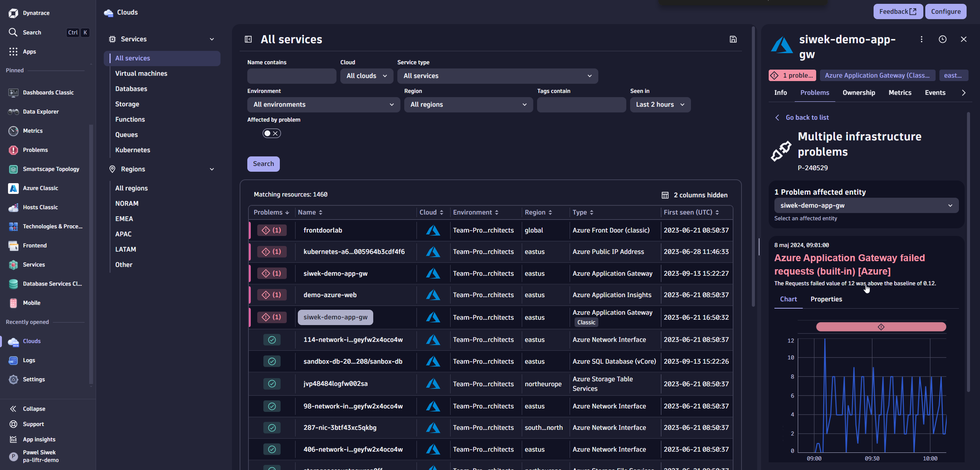
Task: Collapse the All services table sidebar panel
Action: click(248, 39)
